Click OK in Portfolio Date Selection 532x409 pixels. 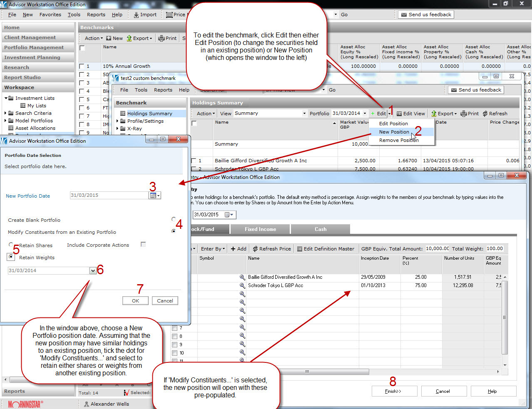(135, 301)
